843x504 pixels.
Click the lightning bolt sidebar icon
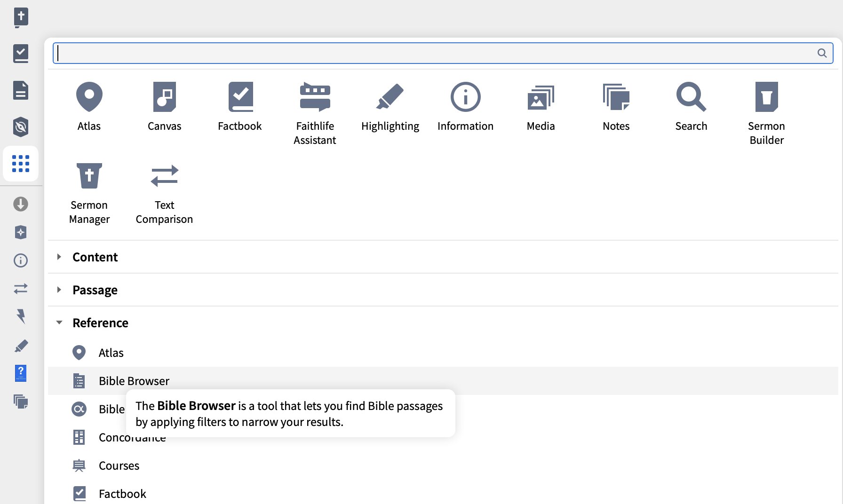tap(21, 316)
